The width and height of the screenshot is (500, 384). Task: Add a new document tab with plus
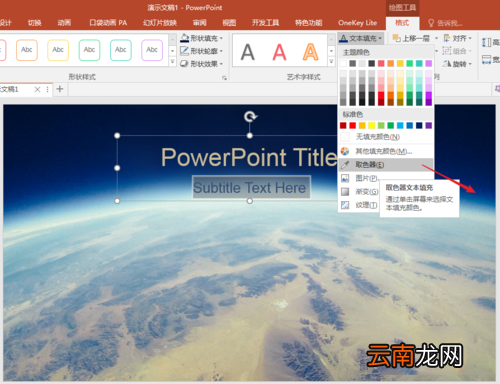coord(60,89)
